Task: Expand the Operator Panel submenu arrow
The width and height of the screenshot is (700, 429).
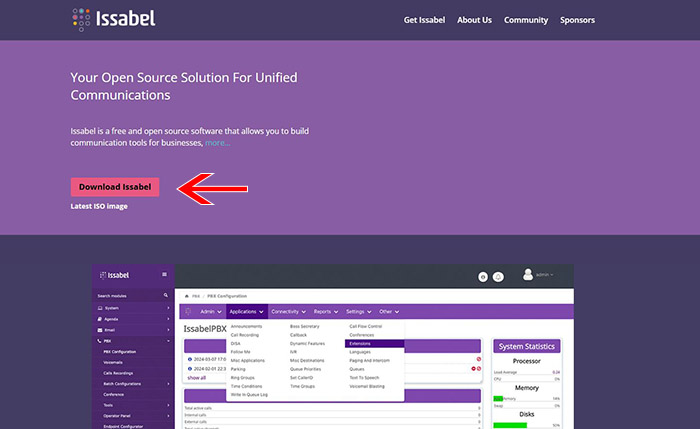Action: (168, 416)
